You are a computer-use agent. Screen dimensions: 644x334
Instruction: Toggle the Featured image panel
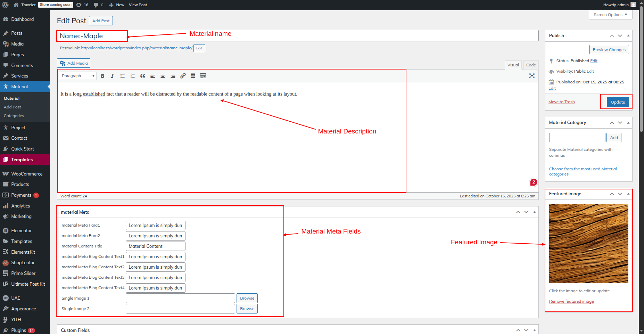click(628, 194)
